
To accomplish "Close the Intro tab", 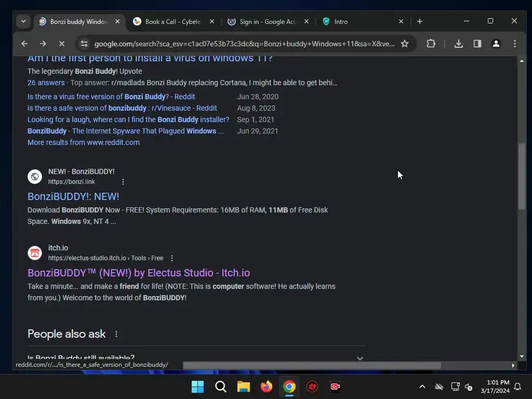I will (x=401, y=21).
